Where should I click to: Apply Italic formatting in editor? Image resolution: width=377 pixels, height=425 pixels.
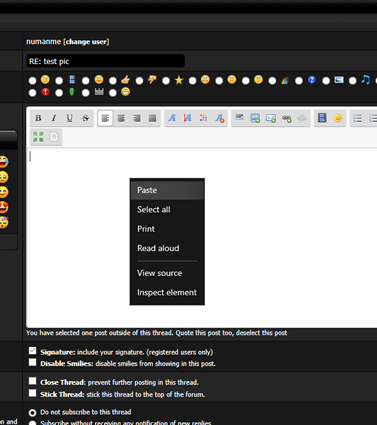pos(54,118)
